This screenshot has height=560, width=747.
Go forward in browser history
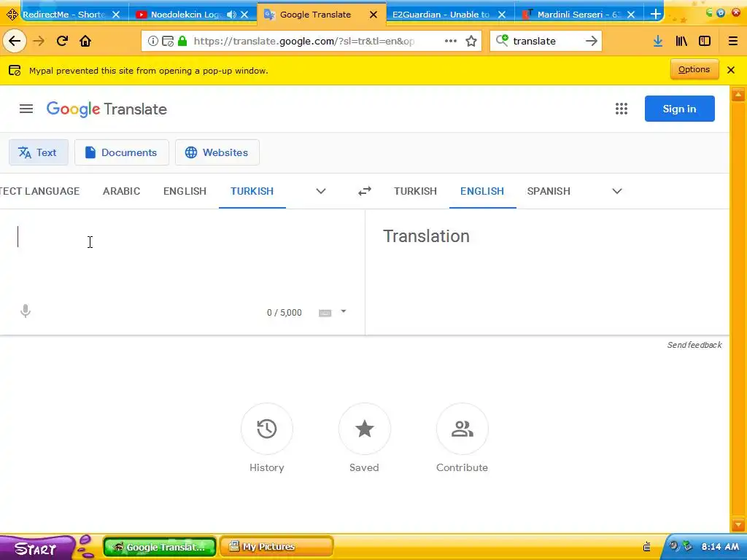click(x=39, y=41)
